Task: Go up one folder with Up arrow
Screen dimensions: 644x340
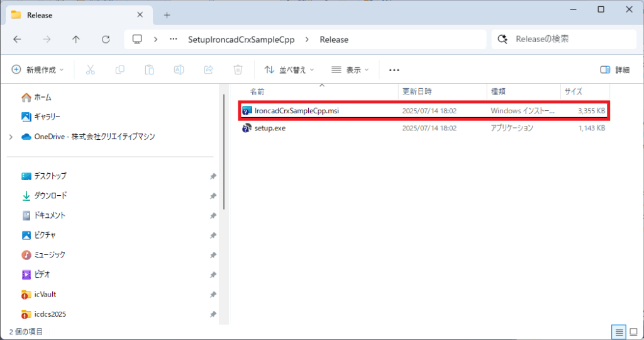Action: (x=76, y=39)
